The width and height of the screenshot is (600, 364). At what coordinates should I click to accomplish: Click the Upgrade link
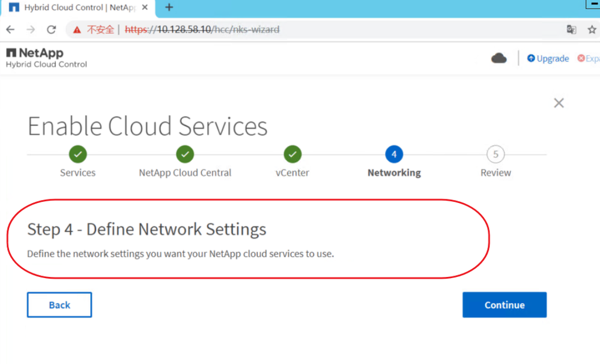click(x=548, y=58)
